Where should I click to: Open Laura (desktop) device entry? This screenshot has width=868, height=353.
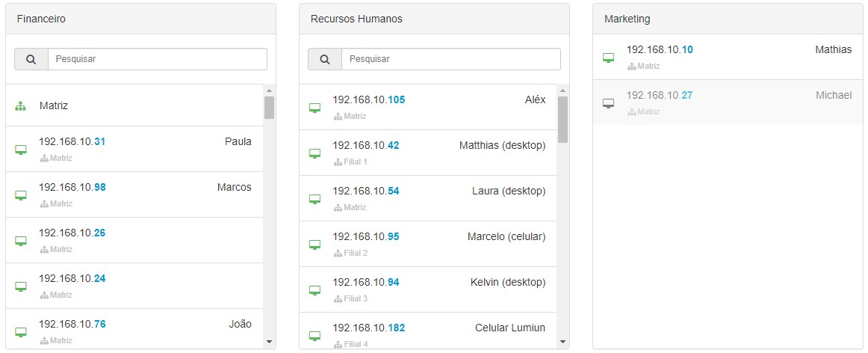[x=428, y=198]
